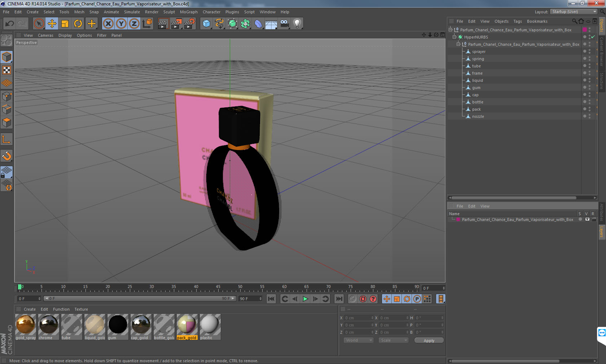Switch to Model mode in left palette
Viewport: 606px width, 364px height.
pos(6,57)
